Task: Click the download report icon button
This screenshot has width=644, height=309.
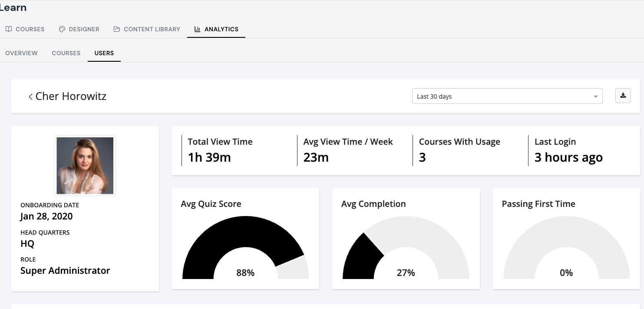Action: point(623,96)
